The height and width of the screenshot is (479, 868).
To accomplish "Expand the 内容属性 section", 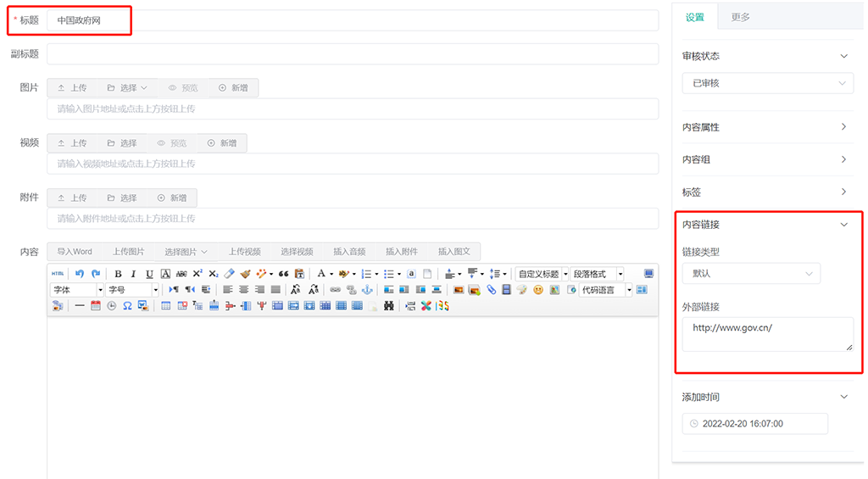I will (765, 127).
